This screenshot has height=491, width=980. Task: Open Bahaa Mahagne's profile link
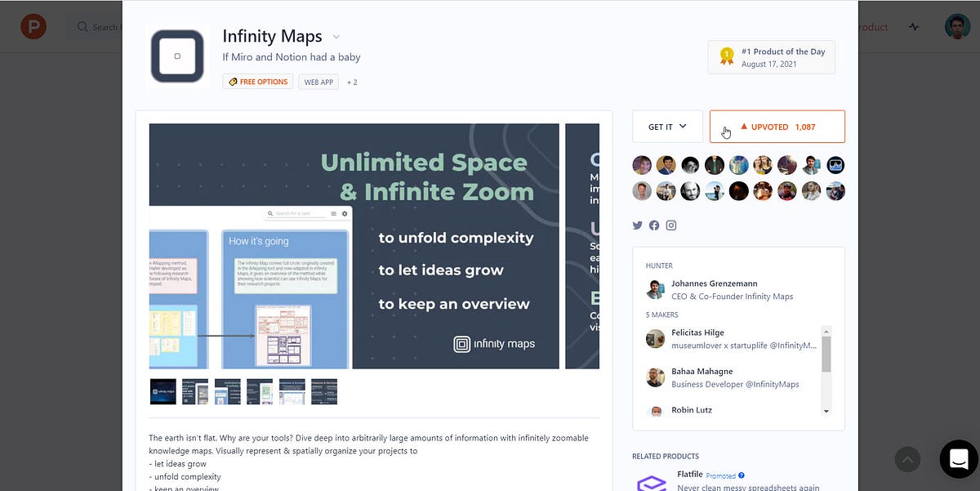click(x=702, y=372)
